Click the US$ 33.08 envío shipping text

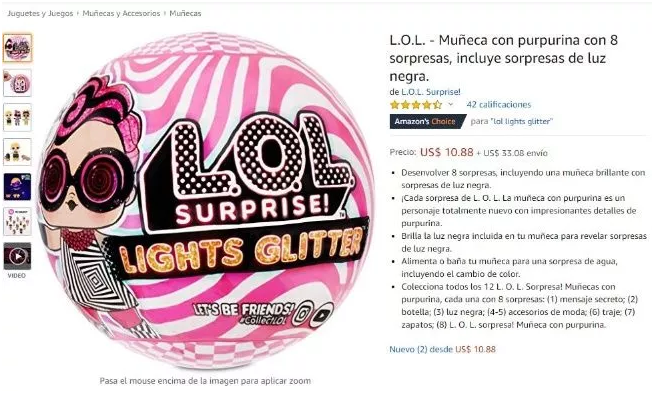tap(515, 153)
